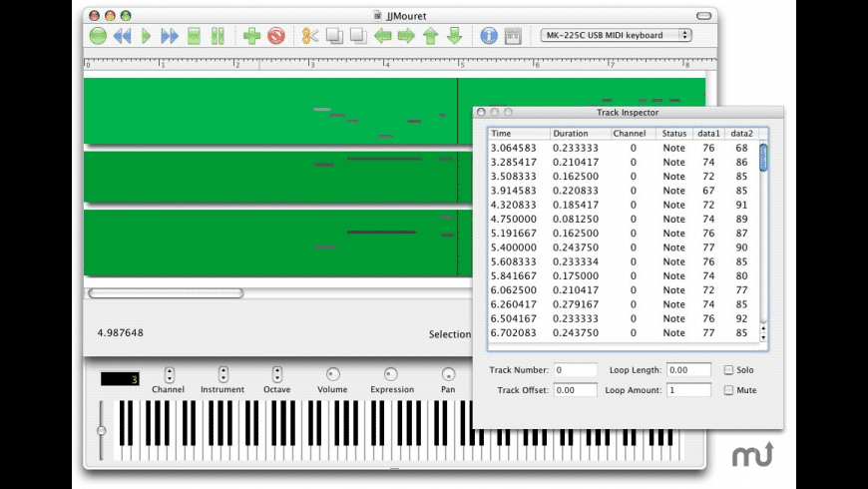This screenshot has height=489, width=868.
Task: Click the data2 column header
Action: click(x=741, y=134)
